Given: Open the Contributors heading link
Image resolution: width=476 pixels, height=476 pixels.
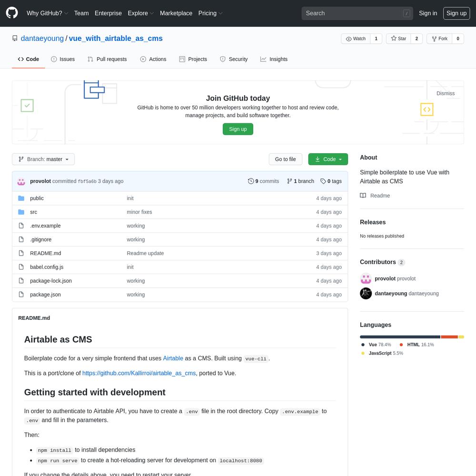Looking at the screenshot, I should 383,262.
